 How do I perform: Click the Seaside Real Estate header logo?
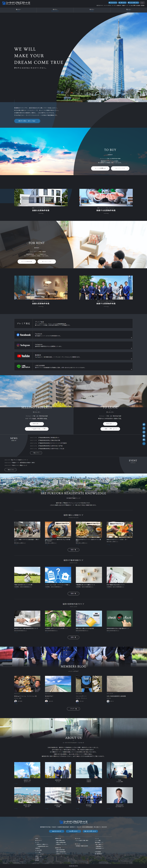[x=16, y=3]
